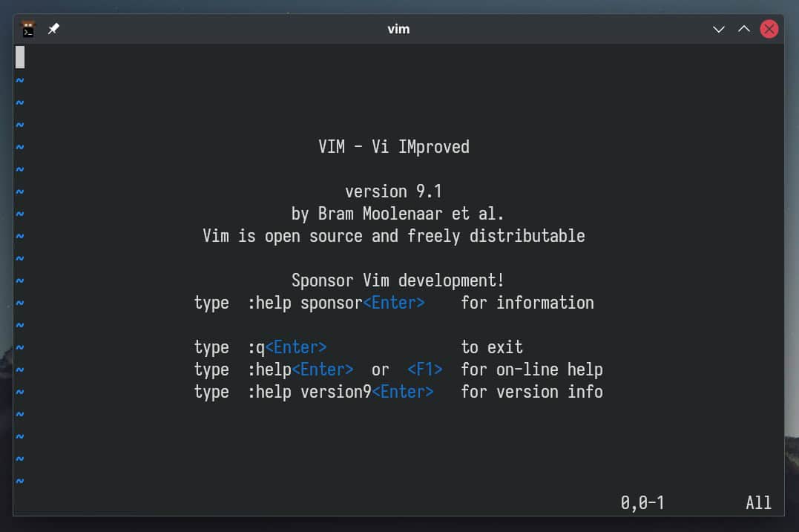The height and width of the screenshot is (532, 799).
Task: Click the line reading VIM - Vi IMproved
Action: coord(393,146)
